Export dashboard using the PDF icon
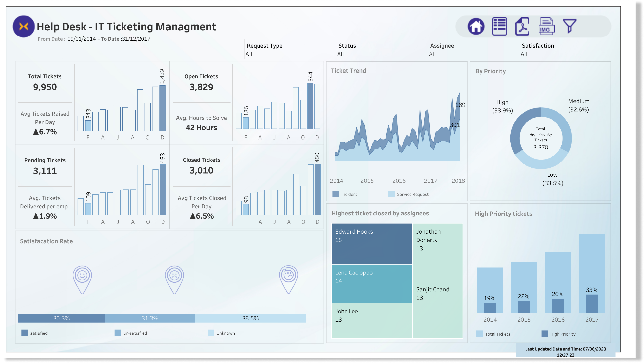The image size is (644, 363). 522,26
